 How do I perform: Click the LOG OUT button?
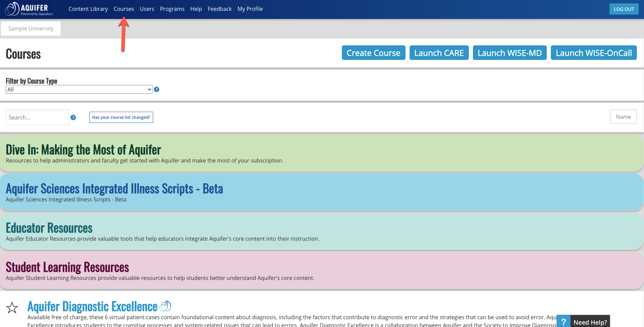[x=624, y=9]
